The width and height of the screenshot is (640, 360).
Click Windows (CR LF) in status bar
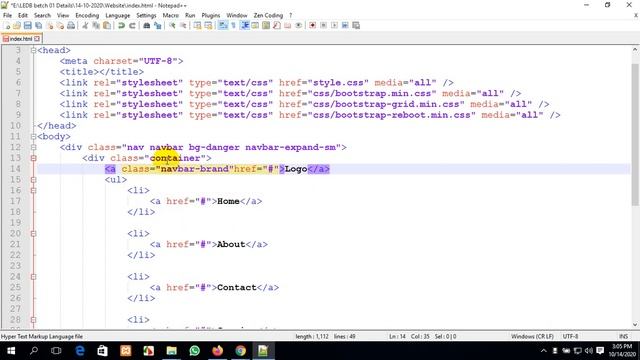[x=532, y=336]
